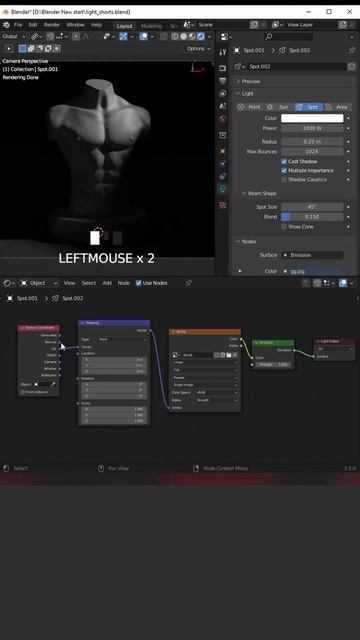Select Spot light type
Screen dimensions: 360x640
point(308,107)
